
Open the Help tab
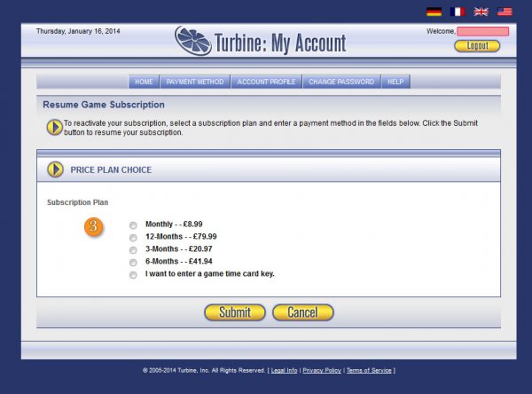coord(395,82)
